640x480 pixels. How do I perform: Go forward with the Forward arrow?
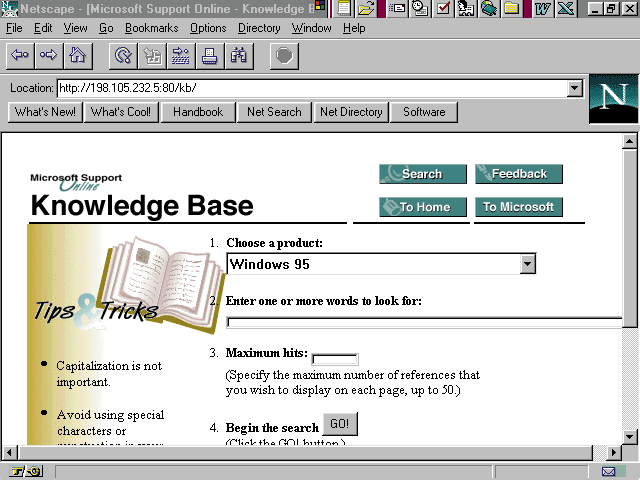49,55
